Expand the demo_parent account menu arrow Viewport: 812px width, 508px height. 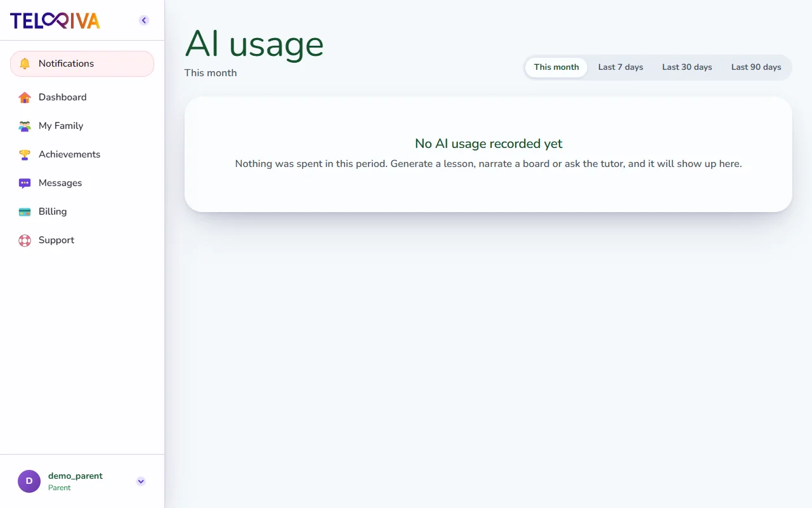click(141, 481)
